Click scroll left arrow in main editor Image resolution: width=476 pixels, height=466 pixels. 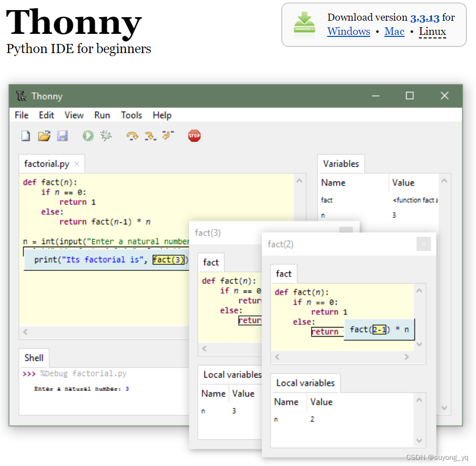tap(25, 332)
